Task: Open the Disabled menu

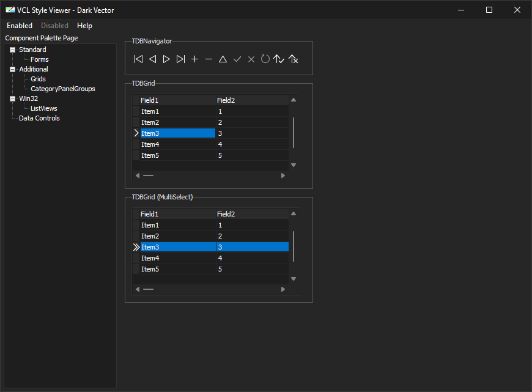Action: tap(54, 26)
